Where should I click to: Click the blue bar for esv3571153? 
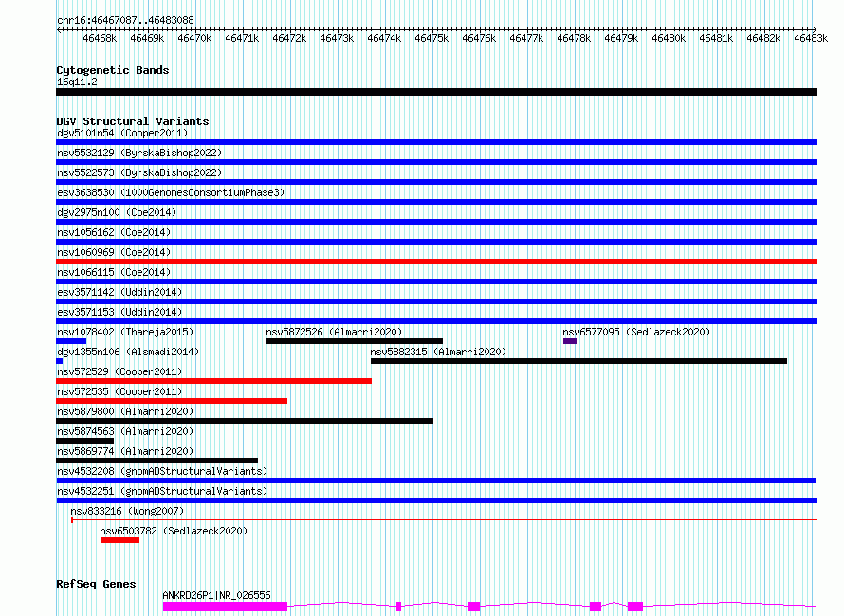(x=436, y=321)
